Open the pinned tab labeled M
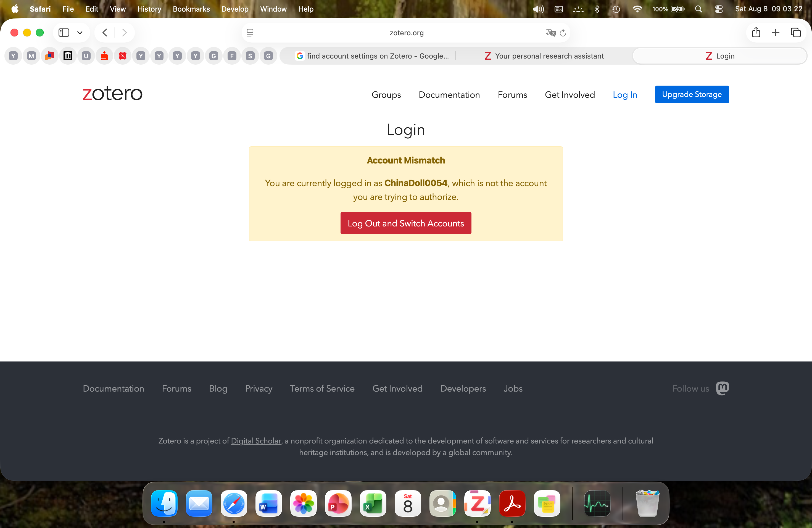This screenshot has width=812, height=528. 31,56
